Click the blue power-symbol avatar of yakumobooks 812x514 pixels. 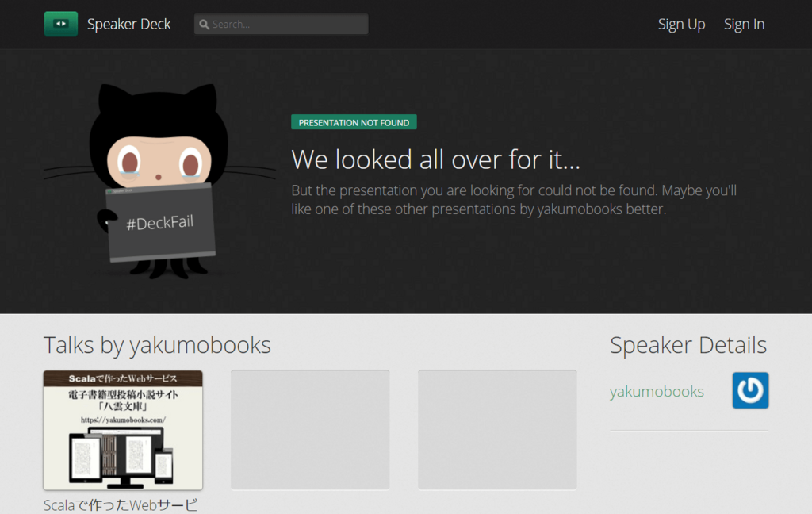click(x=750, y=390)
